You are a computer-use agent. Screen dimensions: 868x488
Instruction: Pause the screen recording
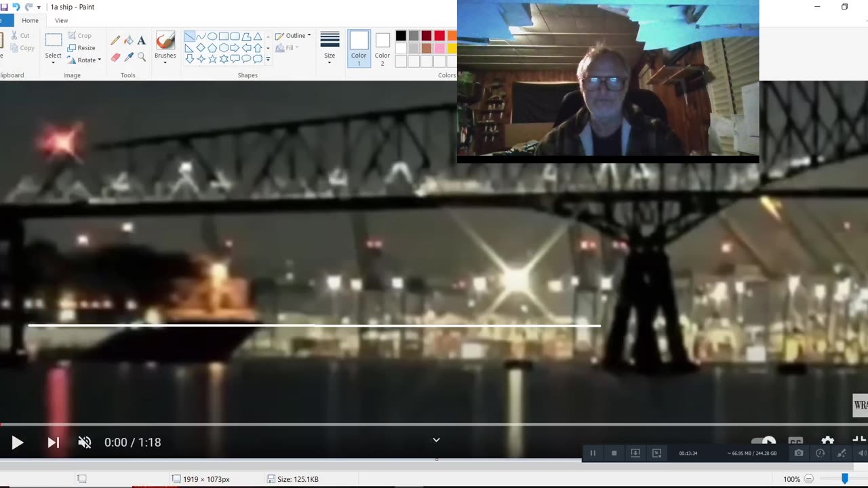[x=593, y=453]
